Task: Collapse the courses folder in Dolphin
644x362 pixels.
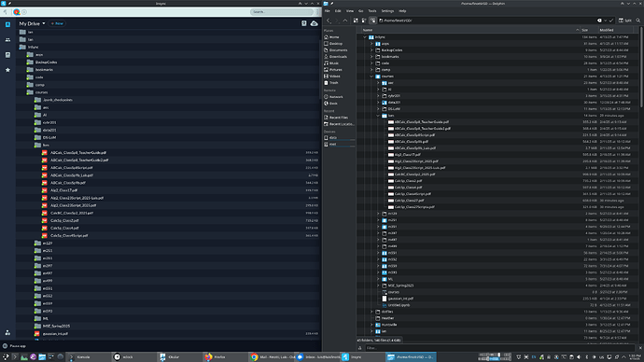Action: [371, 77]
